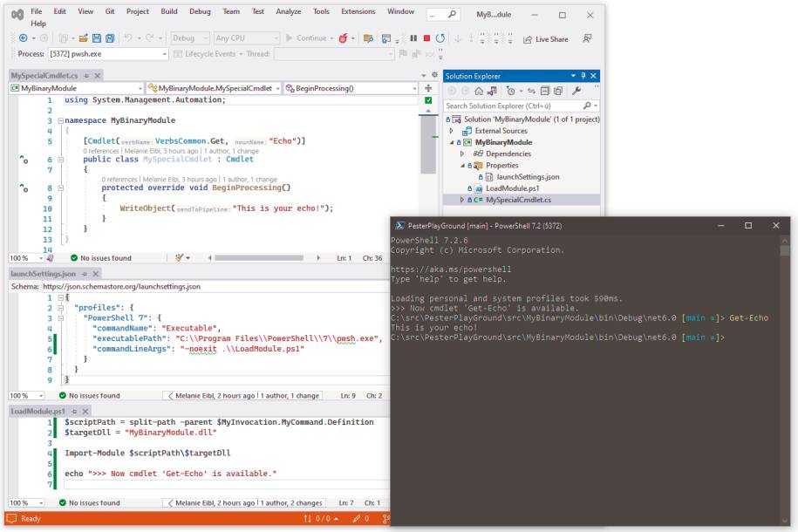This screenshot has width=798, height=532.
Task: Open the Process dropdown showing pwsh.exe
Action: [108, 54]
